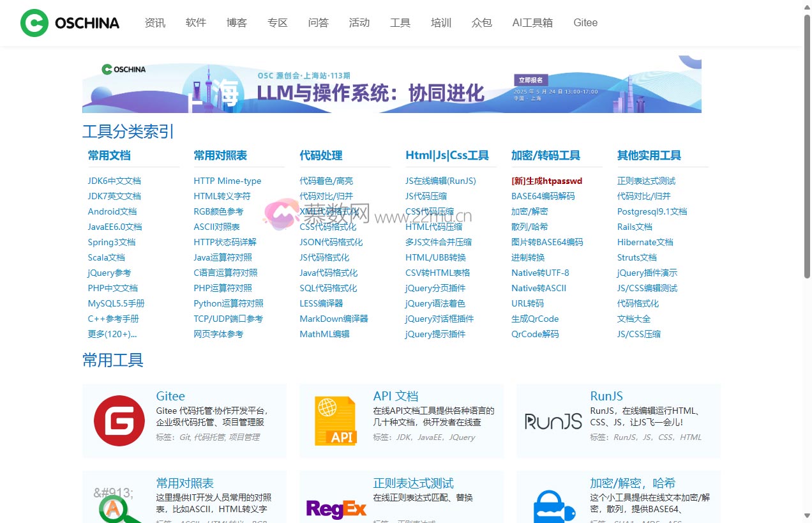Click the orange API document icon
Image resolution: width=812 pixels, height=523 pixels.
pyautogui.click(x=336, y=420)
